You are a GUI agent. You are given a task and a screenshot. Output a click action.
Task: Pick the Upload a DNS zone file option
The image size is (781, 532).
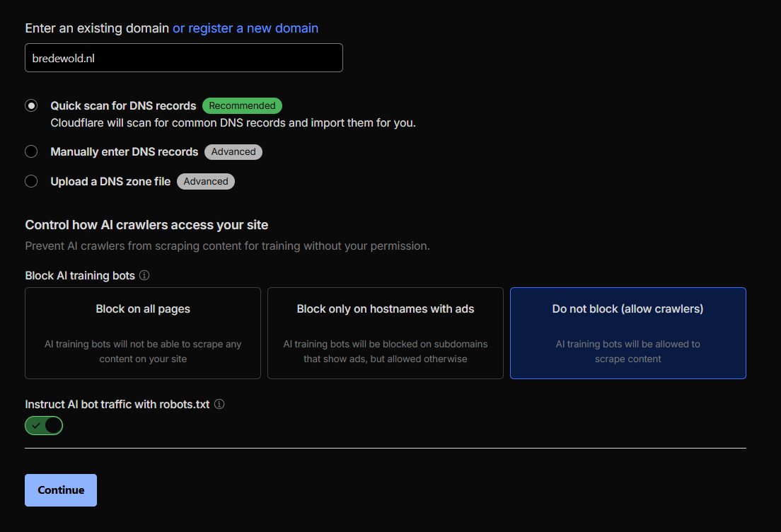point(31,181)
